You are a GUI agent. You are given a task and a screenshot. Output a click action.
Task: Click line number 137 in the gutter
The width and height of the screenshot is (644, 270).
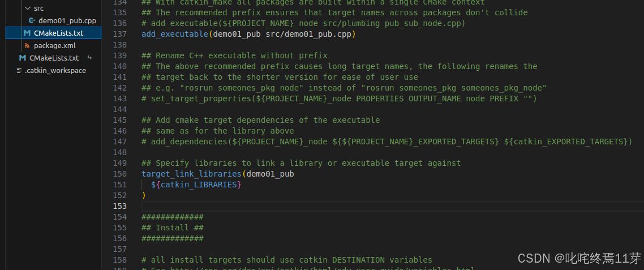click(x=119, y=34)
